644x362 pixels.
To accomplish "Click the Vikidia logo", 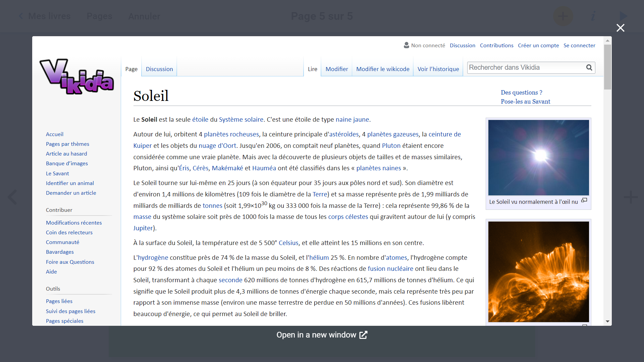I will pyautogui.click(x=76, y=76).
